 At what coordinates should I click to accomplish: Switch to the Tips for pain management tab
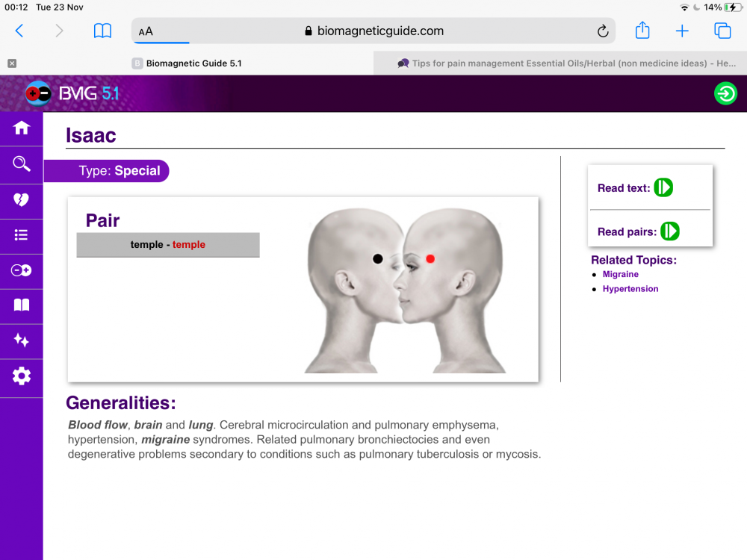[560, 63]
